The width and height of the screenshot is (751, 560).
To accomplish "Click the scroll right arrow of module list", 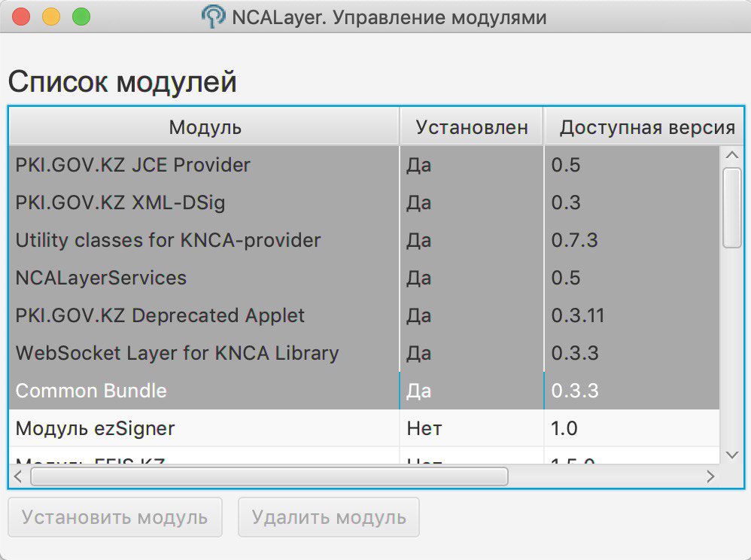I will [710, 476].
